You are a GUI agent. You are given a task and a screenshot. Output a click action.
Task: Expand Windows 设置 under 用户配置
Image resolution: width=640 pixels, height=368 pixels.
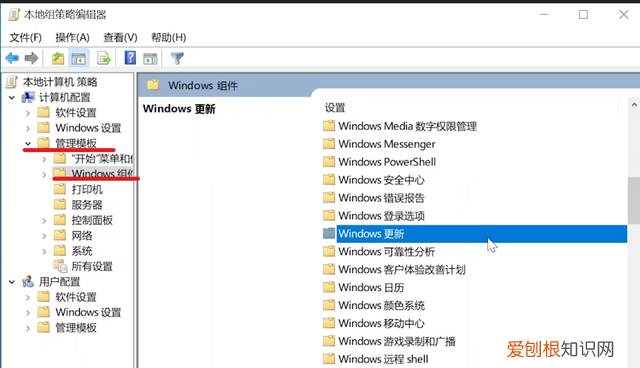click(x=28, y=313)
